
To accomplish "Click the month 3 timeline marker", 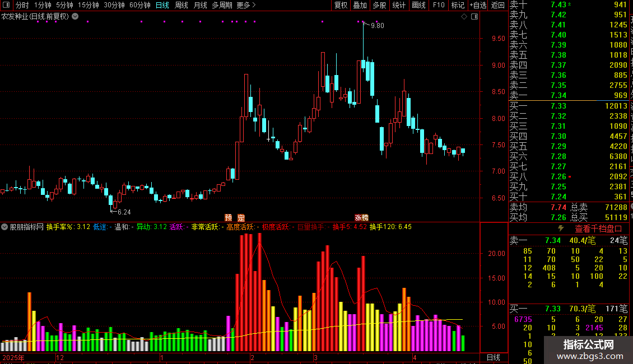I will [x=316, y=357].
